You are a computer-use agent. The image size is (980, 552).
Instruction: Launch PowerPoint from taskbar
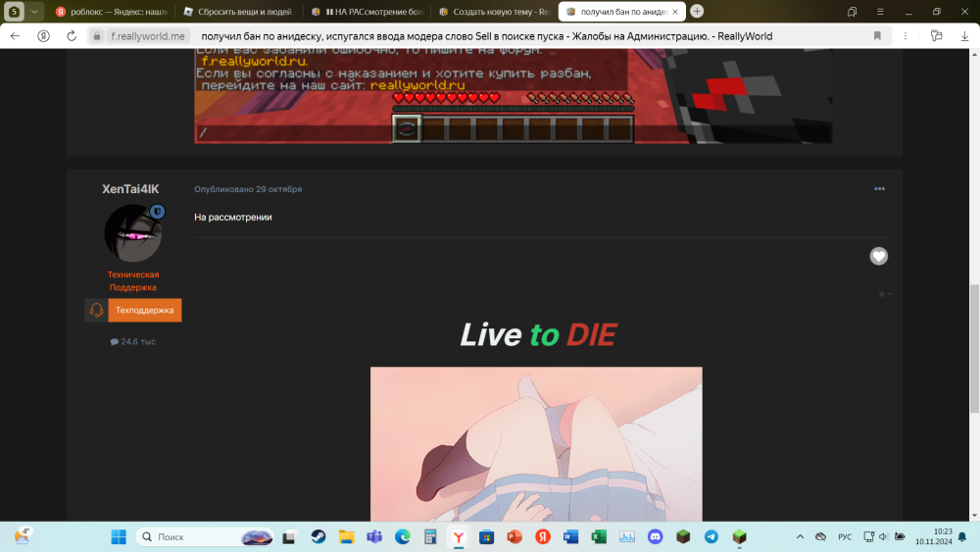(x=514, y=536)
